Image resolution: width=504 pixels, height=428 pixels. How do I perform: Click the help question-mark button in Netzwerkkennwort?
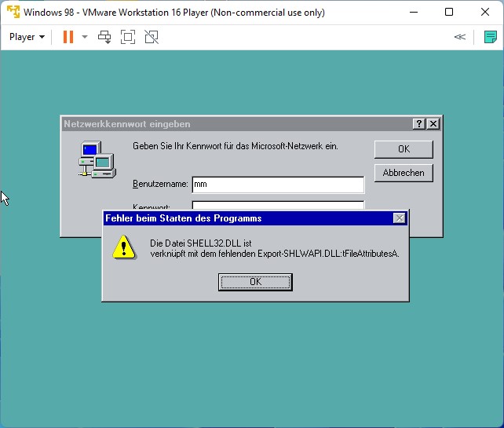[x=418, y=124]
